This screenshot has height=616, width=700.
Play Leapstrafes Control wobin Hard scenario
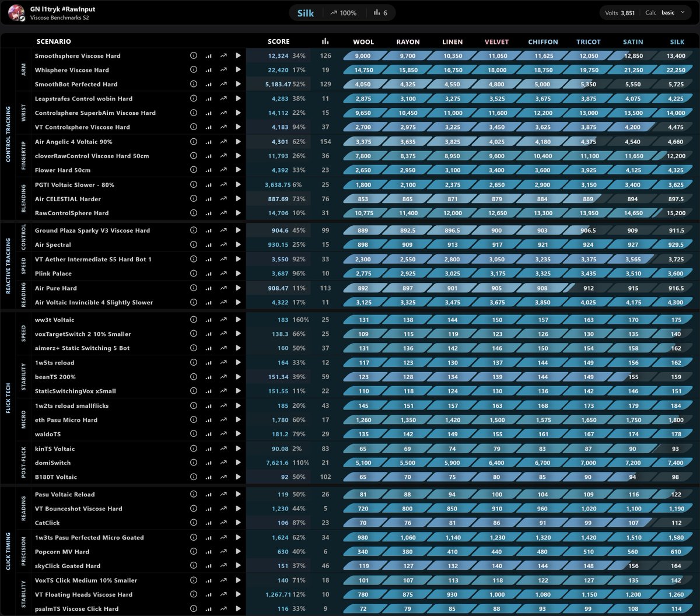[x=238, y=99]
